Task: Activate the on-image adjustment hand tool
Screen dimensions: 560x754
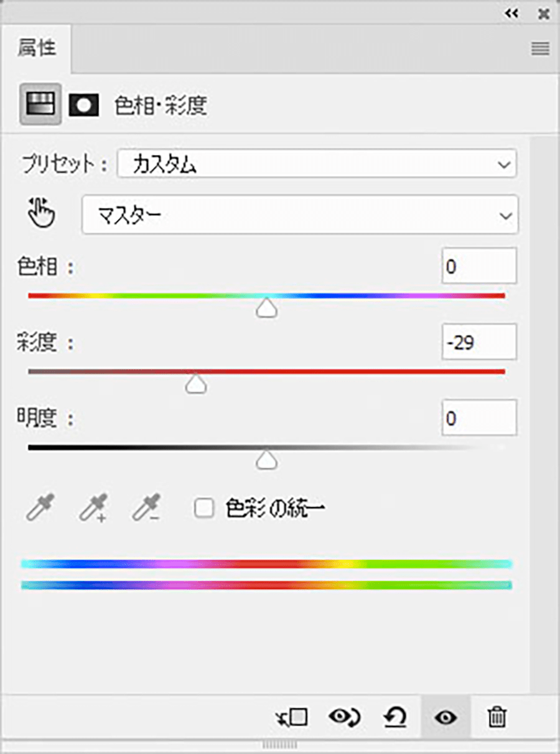Action: coord(42,213)
